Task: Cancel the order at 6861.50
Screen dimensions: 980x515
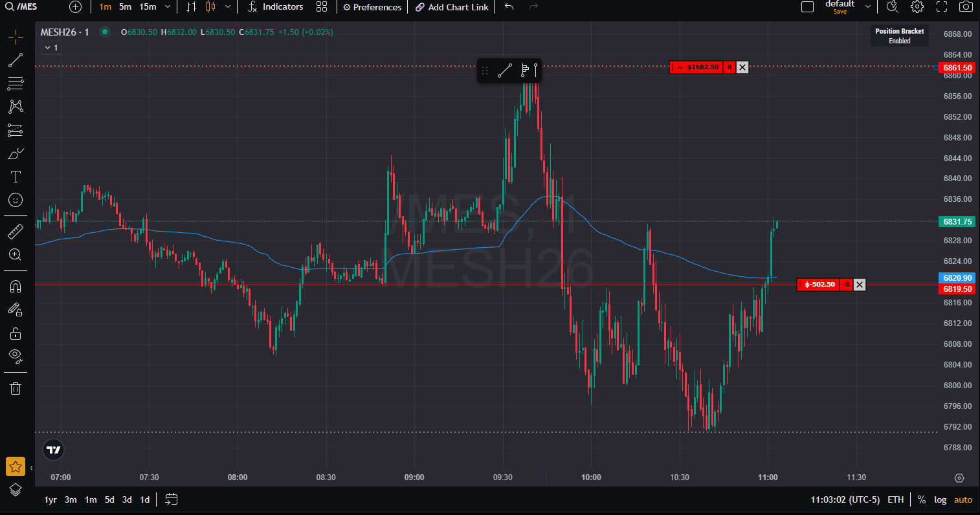Action: pyautogui.click(x=742, y=67)
